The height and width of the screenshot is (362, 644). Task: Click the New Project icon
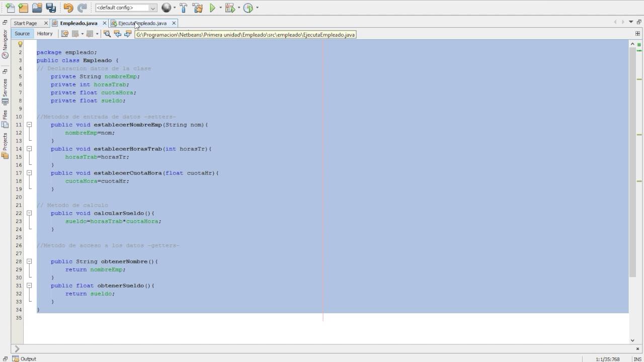point(23,8)
